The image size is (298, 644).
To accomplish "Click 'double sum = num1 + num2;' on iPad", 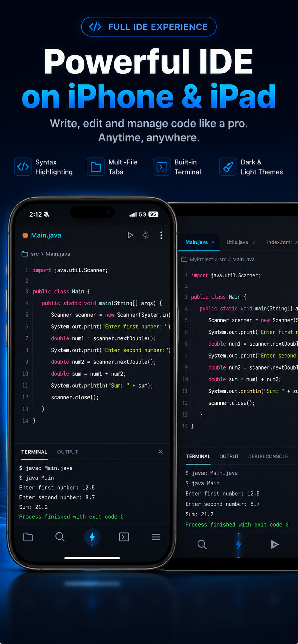I will point(245,379).
